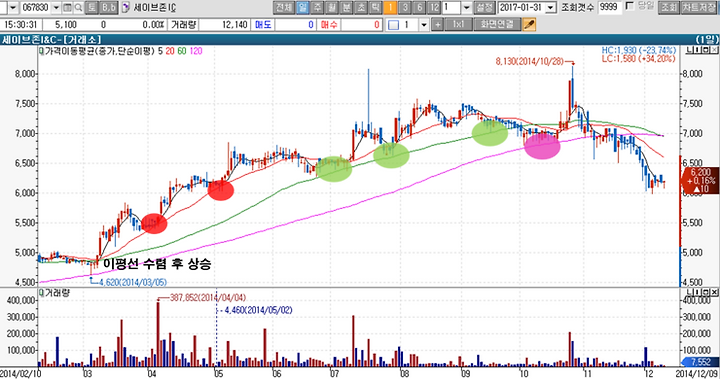The height and width of the screenshot is (379, 720).
Task: Click the plus add-chart button
Action: (437, 24)
